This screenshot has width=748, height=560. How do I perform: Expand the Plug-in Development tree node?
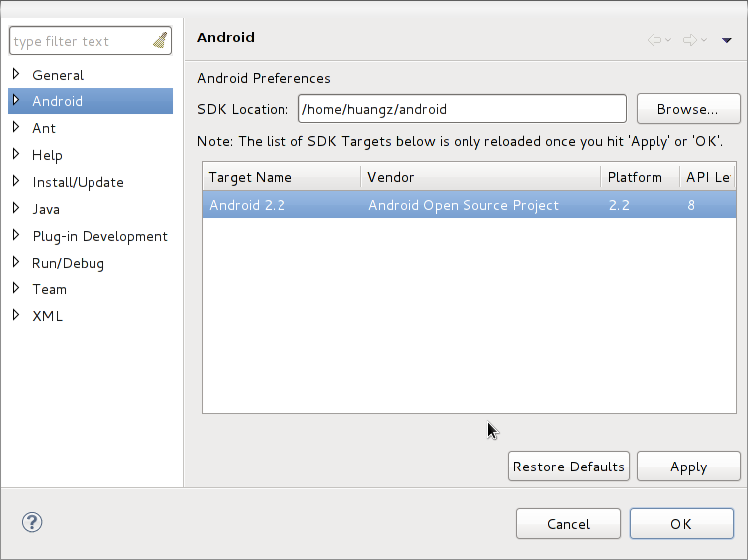[16, 235]
